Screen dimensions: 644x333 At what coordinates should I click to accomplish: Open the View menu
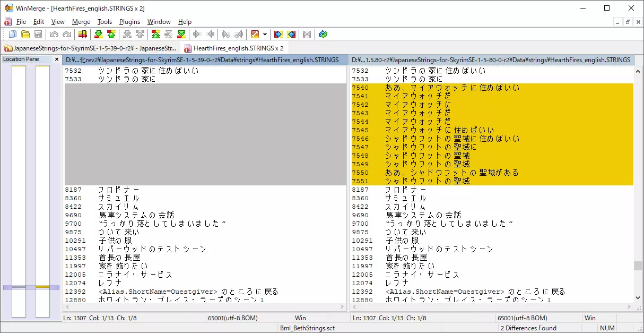click(58, 22)
